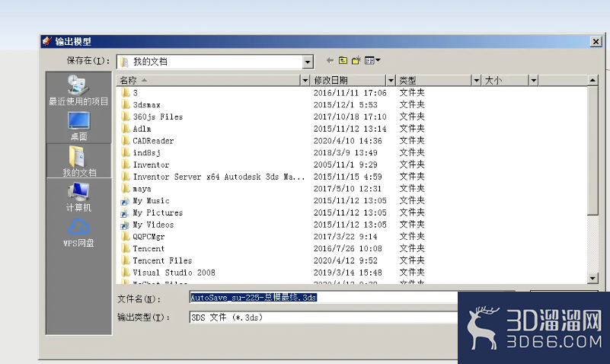Click date 2020/4/10 14:36 of CADReader
Image resolution: width=610 pixels, height=364 pixels.
click(x=348, y=141)
